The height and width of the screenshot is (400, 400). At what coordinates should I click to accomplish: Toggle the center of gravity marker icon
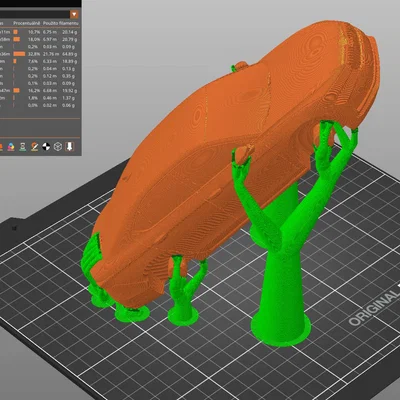tap(46, 147)
